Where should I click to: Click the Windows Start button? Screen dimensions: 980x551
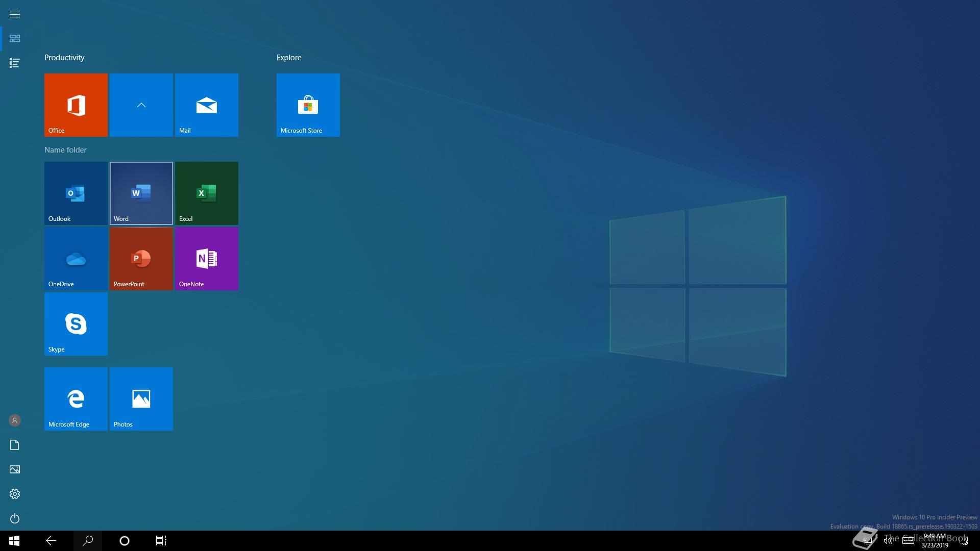tap(14, 541)
